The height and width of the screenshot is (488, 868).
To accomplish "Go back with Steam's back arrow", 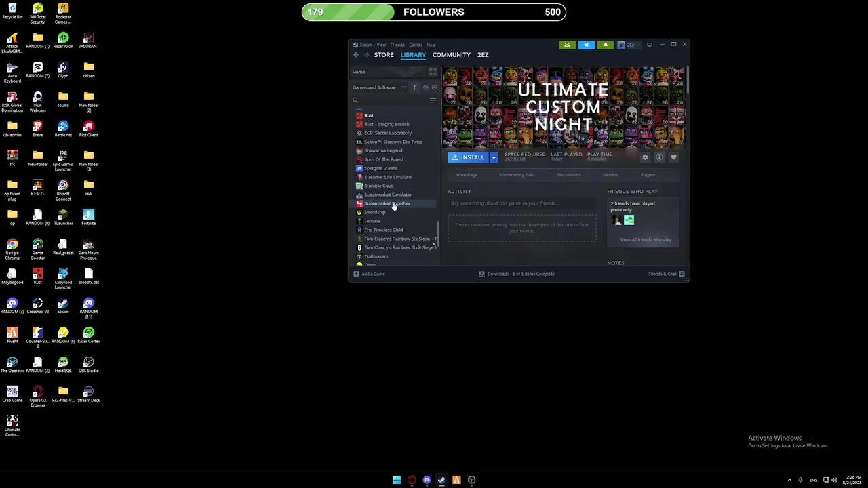I will coord(356,55).
